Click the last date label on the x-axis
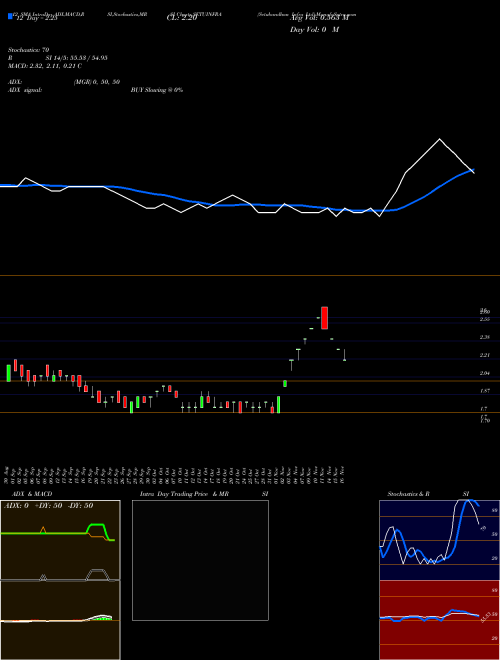 point(342,475)
